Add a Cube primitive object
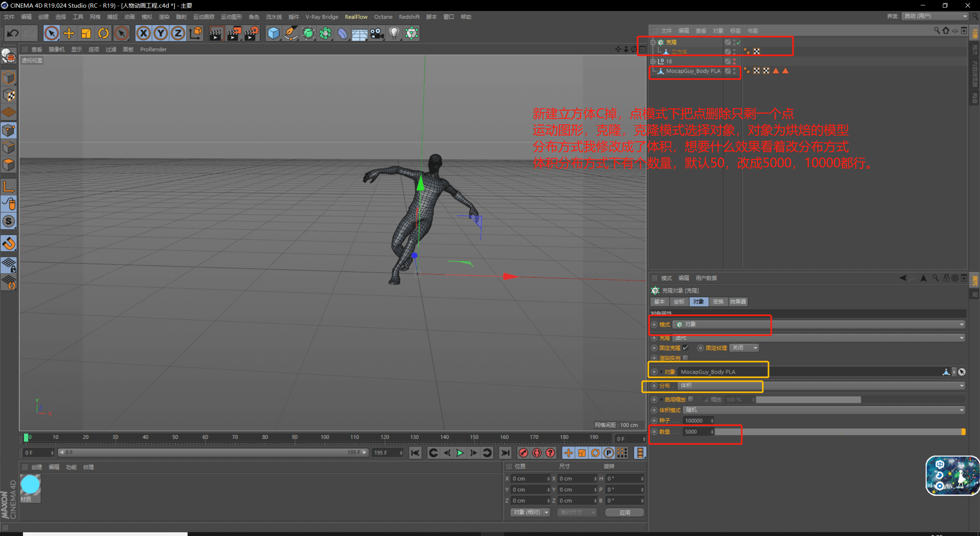 click(273, 33)
